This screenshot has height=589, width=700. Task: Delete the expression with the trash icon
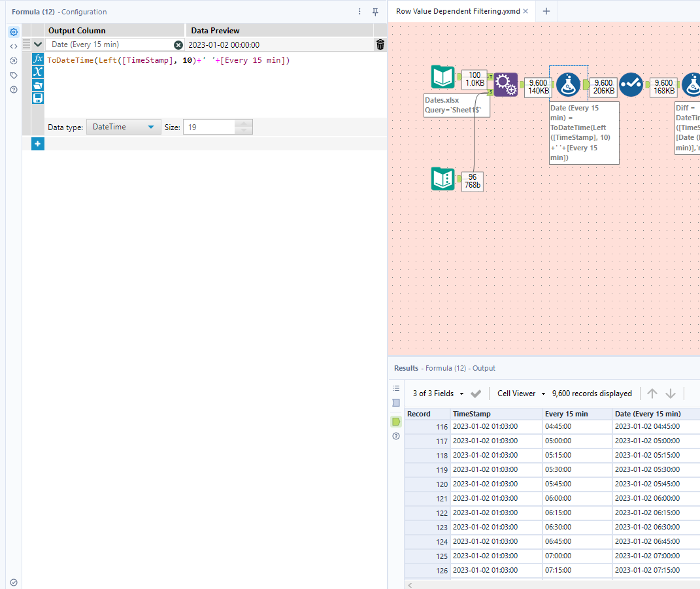pyautogui.click(x=380, y=44)
